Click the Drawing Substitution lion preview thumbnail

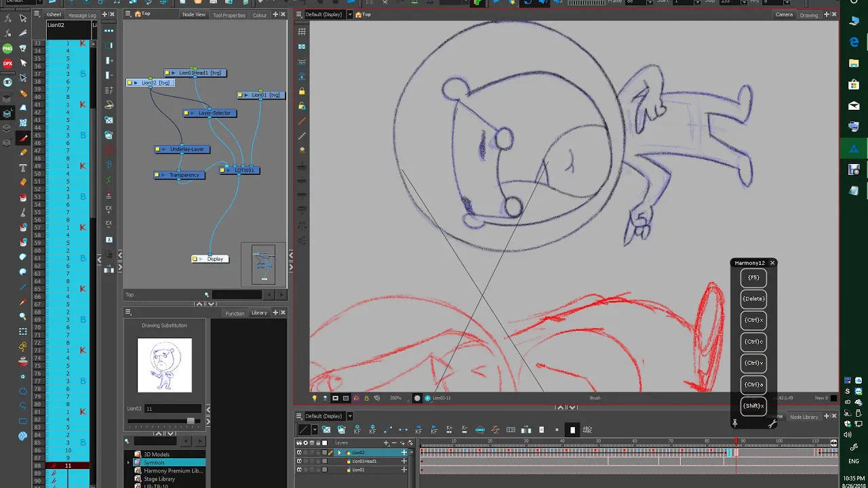165,365
